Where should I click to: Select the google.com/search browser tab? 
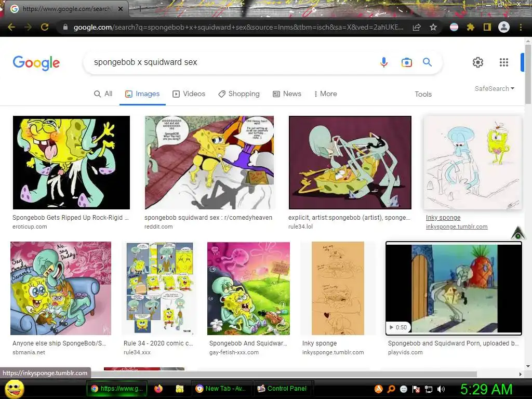[x=65, y=9]
